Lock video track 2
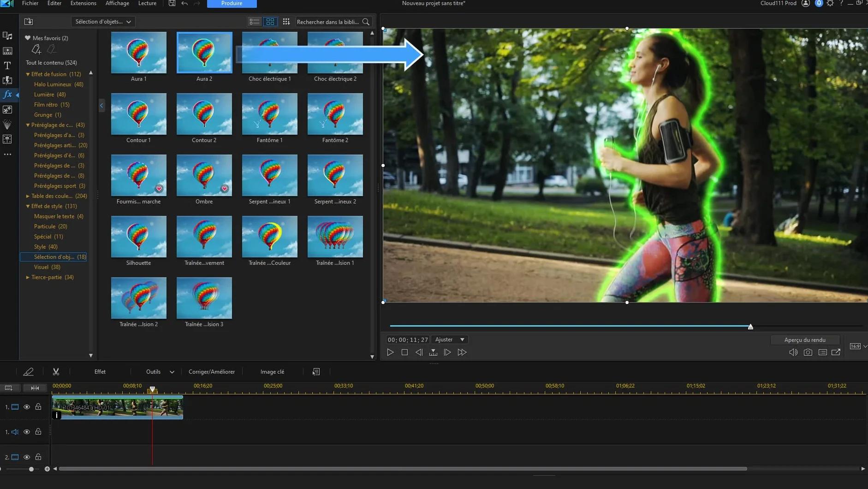 coord(38,457)
